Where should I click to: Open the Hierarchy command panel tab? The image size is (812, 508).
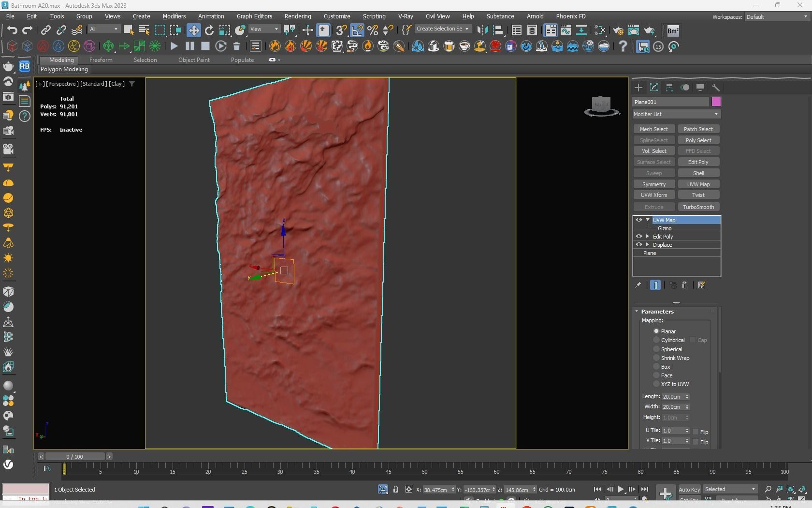click(x=669, y=88)
